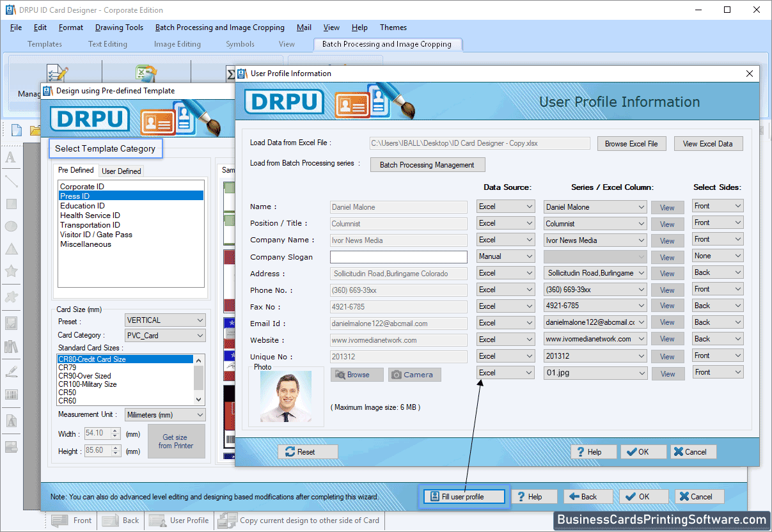Open Data Source dropdown for Name
This screenshot has height=532, width=772.
505,207
